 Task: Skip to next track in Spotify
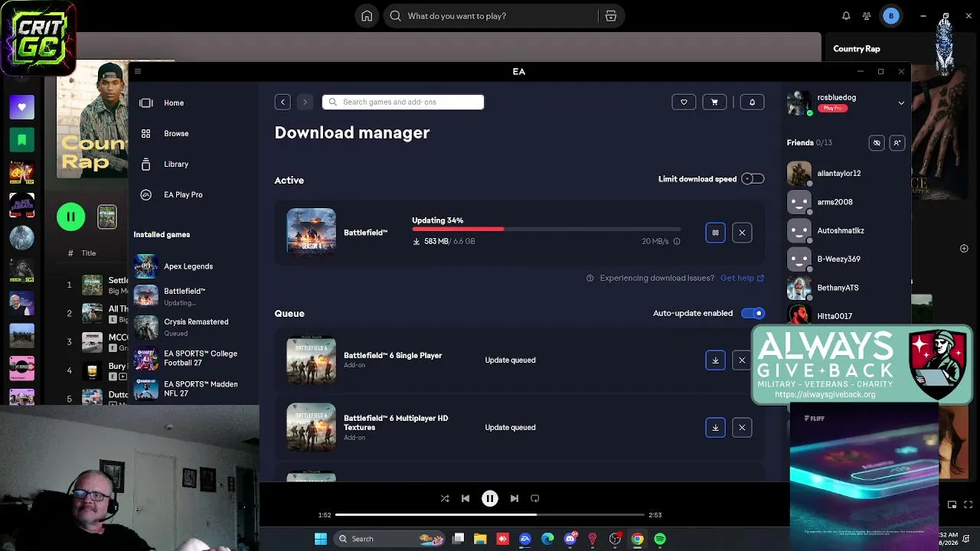514,498
